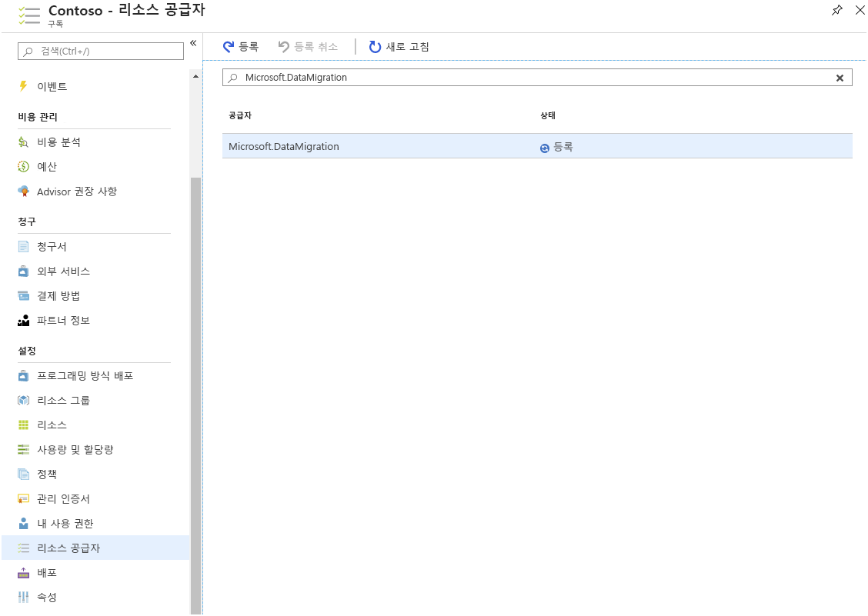Open 내 사용 권한
868x616 pixels.
[65, 524]
